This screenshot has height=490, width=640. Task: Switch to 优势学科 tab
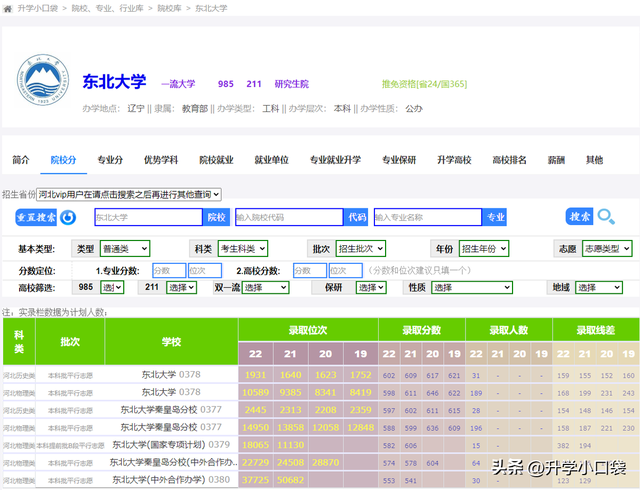click(161, 160)
